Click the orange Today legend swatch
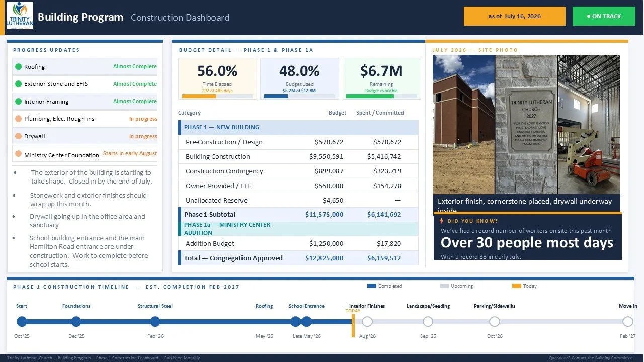The width and height of the screenshot is (644, 362). click(x=517, y=286)
